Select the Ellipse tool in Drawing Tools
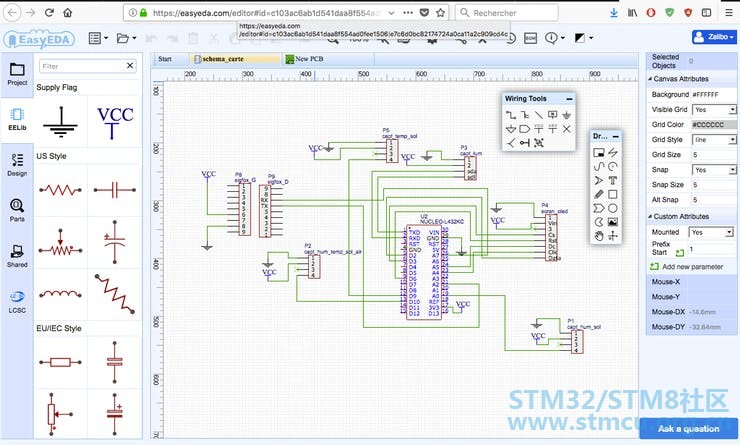 coord(613,208)
